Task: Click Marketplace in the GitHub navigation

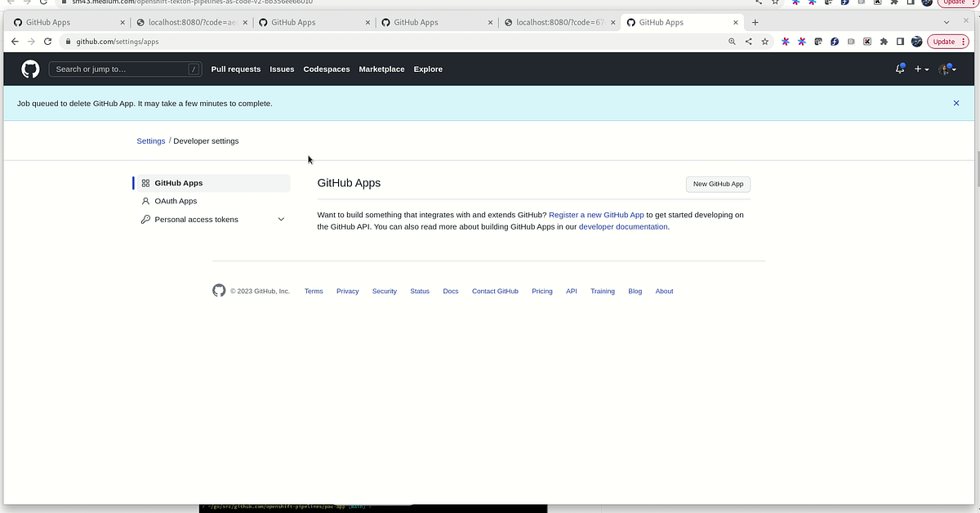Action: pos(381,69)
